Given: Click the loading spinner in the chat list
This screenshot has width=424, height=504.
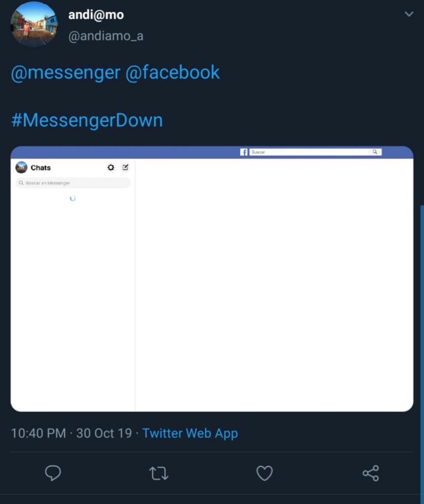Looking at the screenshot, I should click(x=73, y=198).
